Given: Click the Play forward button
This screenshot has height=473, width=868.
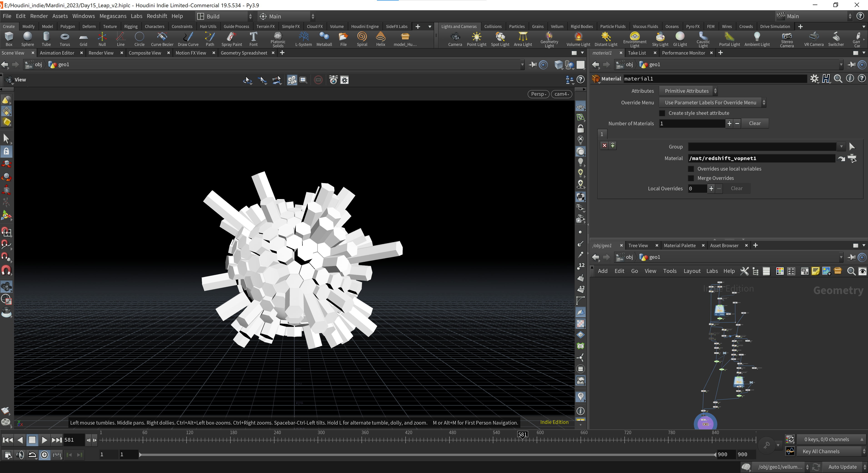Looking at the screenshot, I should coord(44,440).
